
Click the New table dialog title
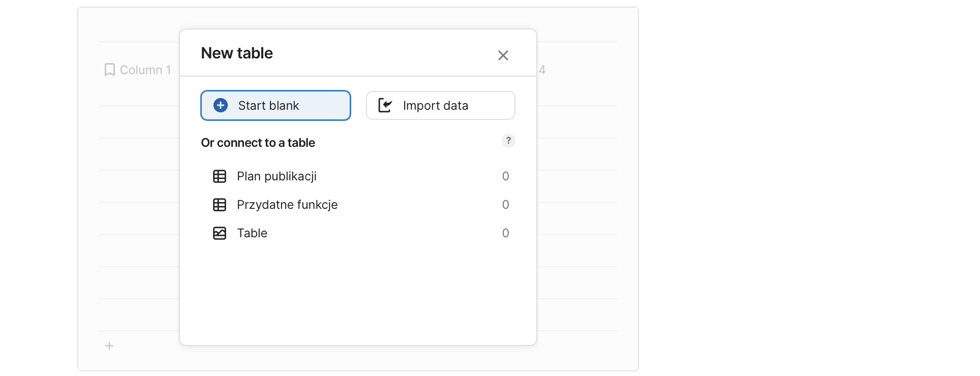click(237, 53)
